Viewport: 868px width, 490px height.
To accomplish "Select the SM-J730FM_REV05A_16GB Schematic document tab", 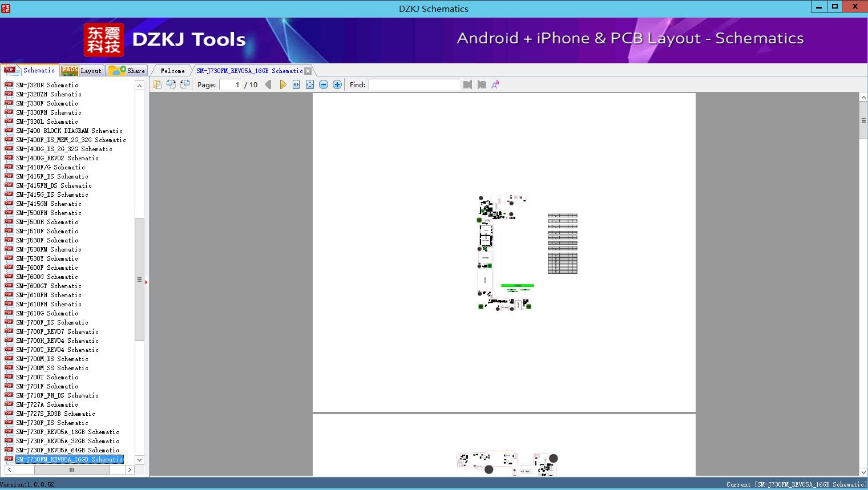I will click(249, 71).
